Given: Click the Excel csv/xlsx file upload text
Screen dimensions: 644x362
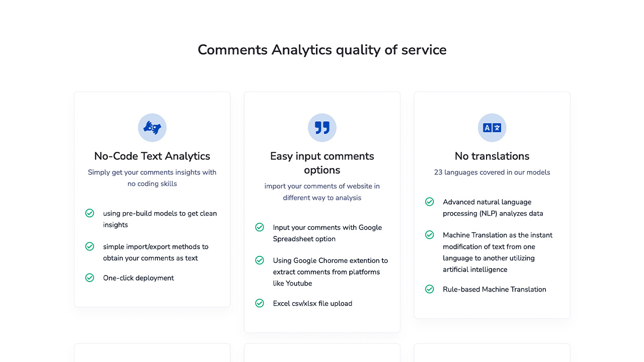Looking at the screenshot, I should click(x=312, y=304).
